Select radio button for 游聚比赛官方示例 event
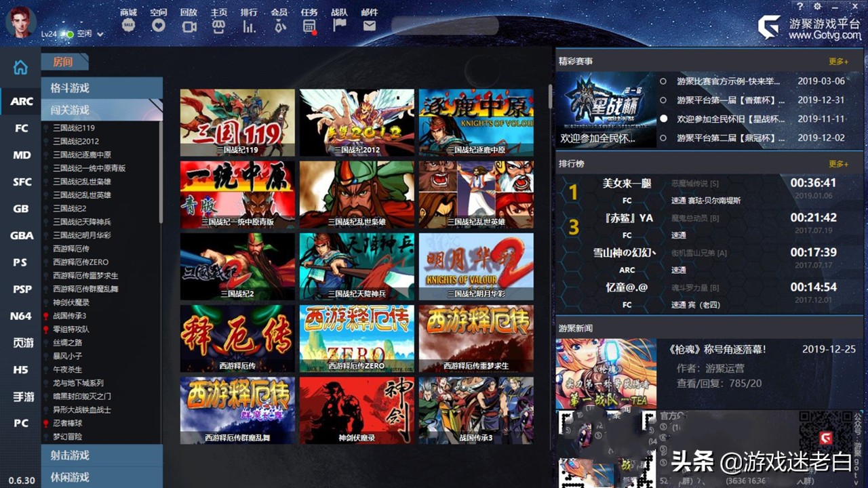The height and width of the screenshot is (488, 868). point(663,81)
